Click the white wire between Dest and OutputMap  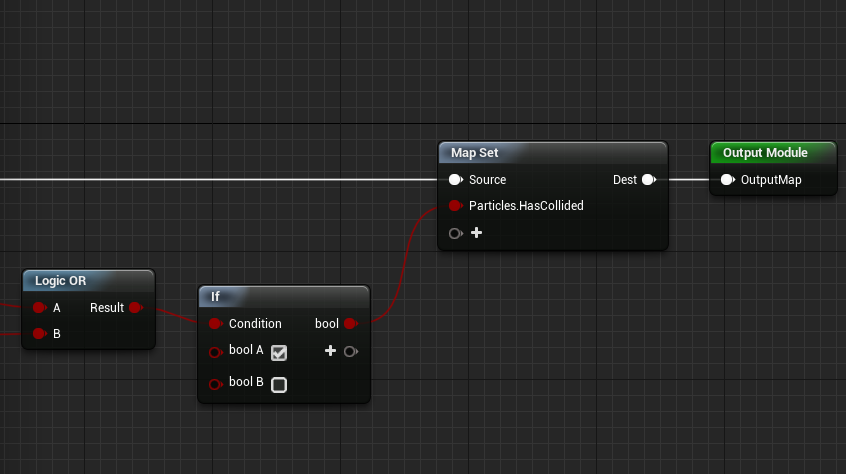pyautogui.click(x=689, y=180)
